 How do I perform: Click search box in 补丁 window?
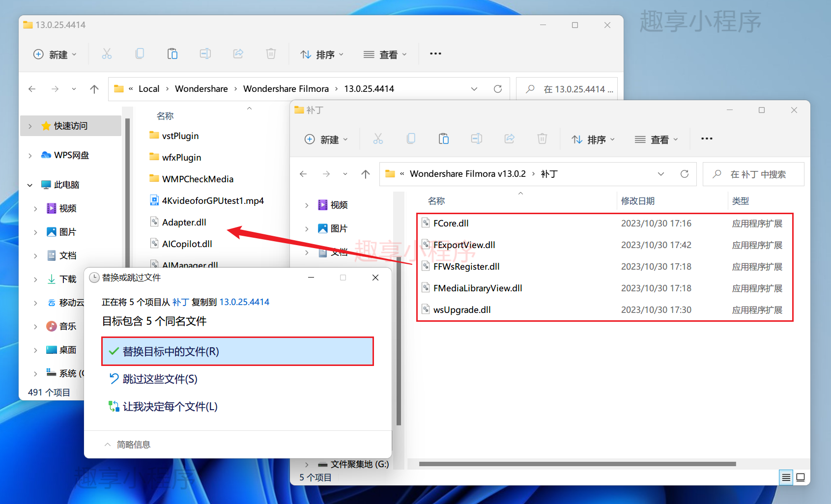tap(754, 174)
